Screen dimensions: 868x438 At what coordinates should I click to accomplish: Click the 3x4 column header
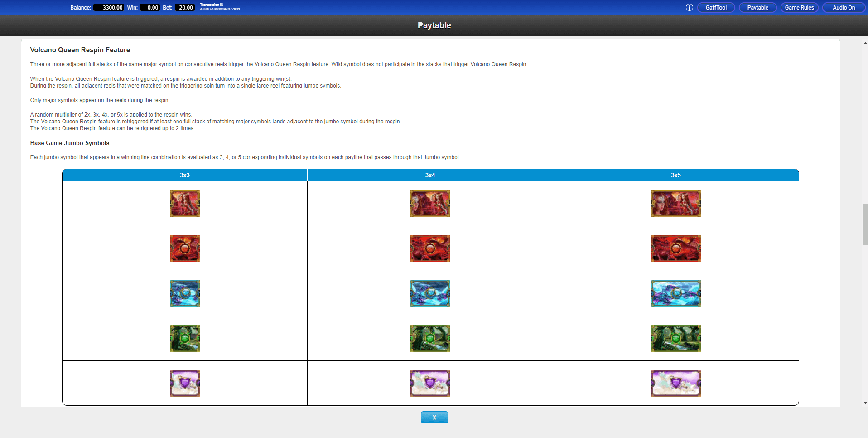tap(430, 175)
